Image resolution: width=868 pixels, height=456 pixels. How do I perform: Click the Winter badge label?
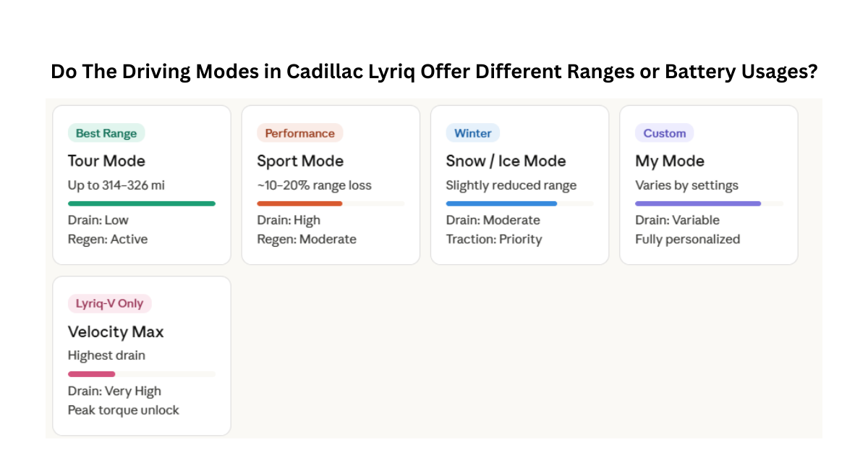472,133
